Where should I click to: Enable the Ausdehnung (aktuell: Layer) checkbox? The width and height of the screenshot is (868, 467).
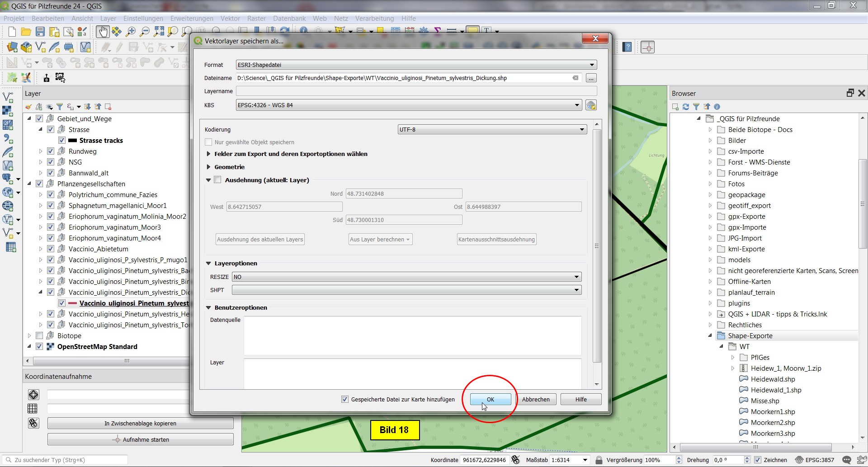tap(218, 180)
